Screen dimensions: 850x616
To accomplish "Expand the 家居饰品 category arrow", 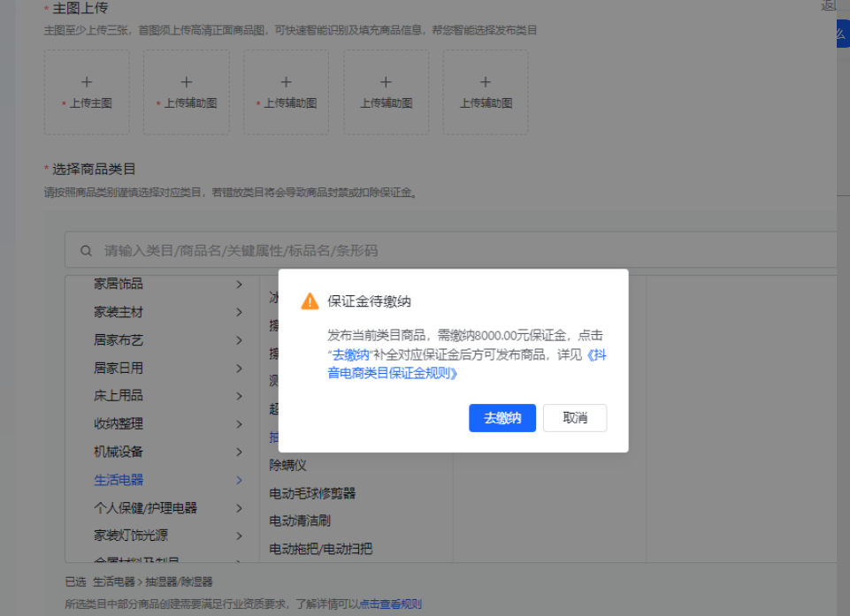I will point(237,285).
